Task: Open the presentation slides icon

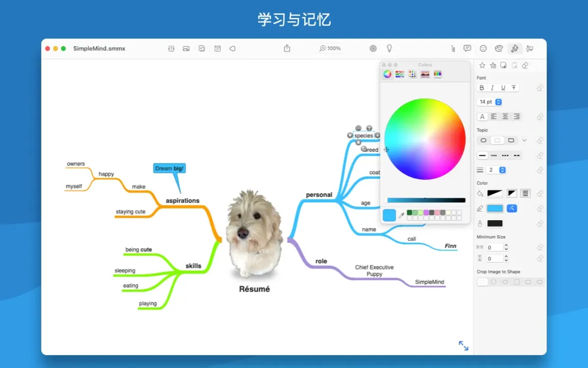Action: coord(530,48)
